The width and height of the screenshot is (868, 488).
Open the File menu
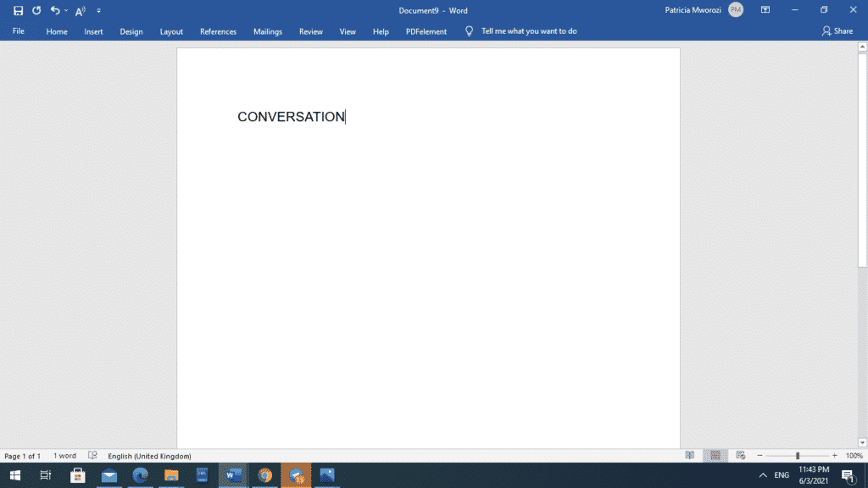click(17, 30)
